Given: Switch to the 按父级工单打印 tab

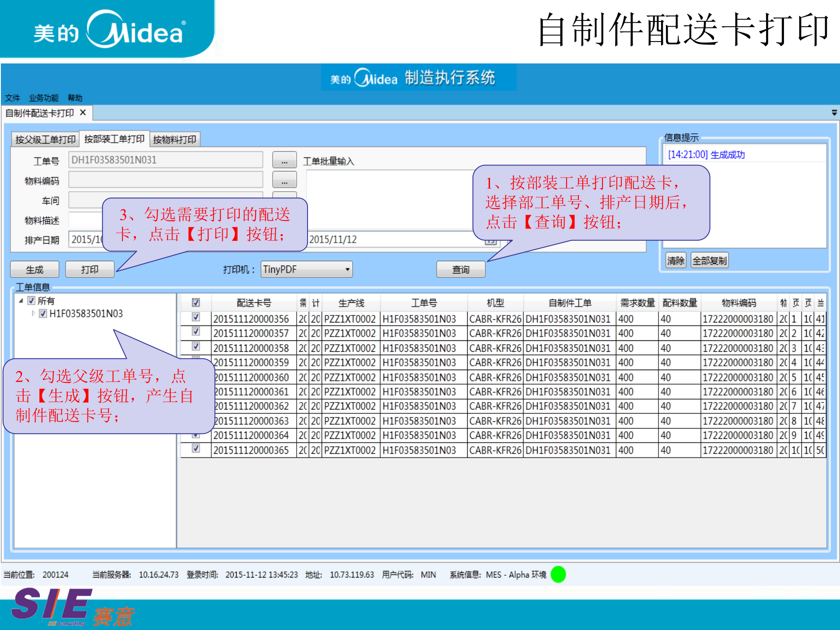Looking at the screenshot, I should tap(45, 140).
